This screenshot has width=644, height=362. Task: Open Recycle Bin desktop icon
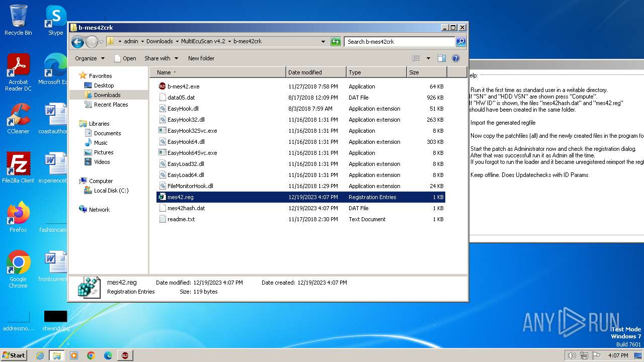18,20
